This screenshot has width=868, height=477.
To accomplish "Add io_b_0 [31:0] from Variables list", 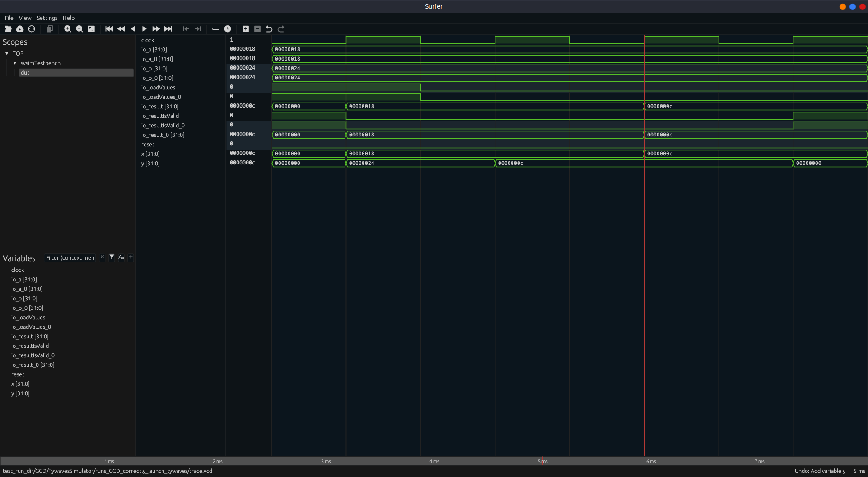I will 27,308.
